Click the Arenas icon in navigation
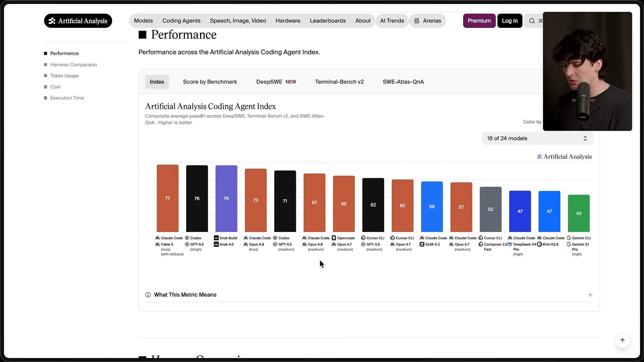This screenshot has height=362, width=644. click(x=417, y=21)
